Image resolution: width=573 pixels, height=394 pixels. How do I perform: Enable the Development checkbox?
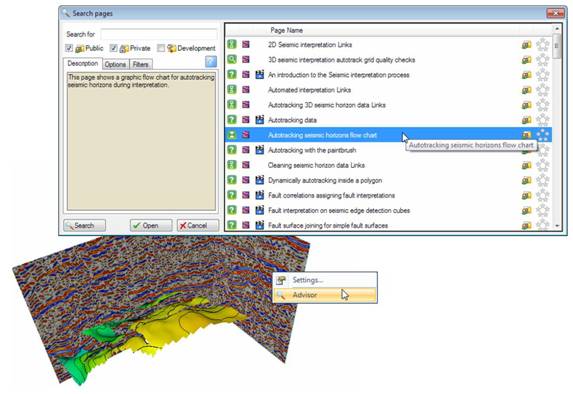coord(161,48)
